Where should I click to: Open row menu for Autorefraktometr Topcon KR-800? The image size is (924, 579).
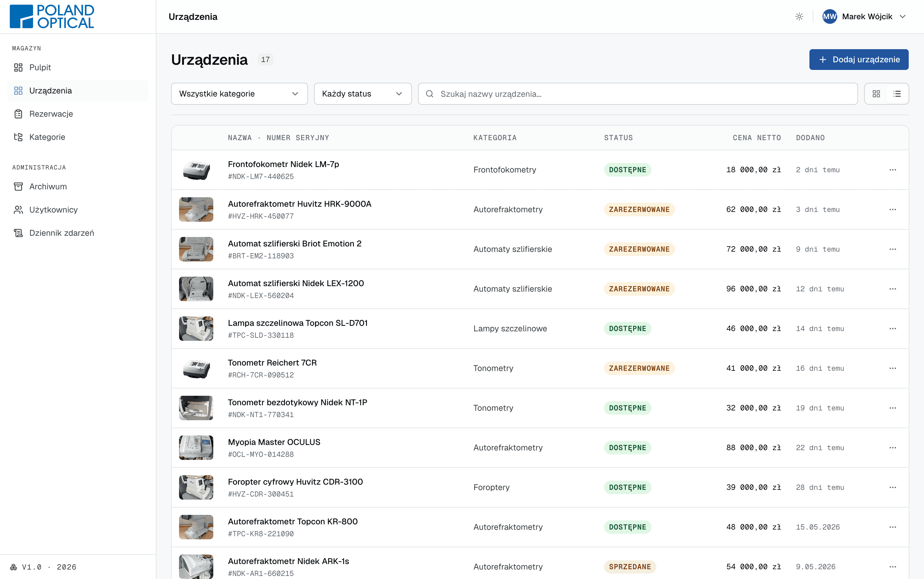(893, 527)
